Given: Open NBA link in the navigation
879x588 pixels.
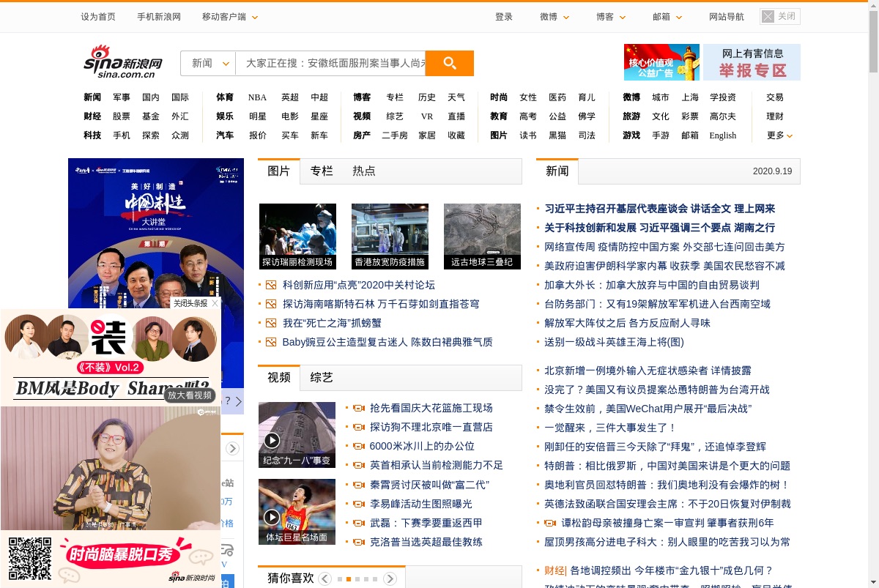Looking at the screenshot, I should pos(257,97).
